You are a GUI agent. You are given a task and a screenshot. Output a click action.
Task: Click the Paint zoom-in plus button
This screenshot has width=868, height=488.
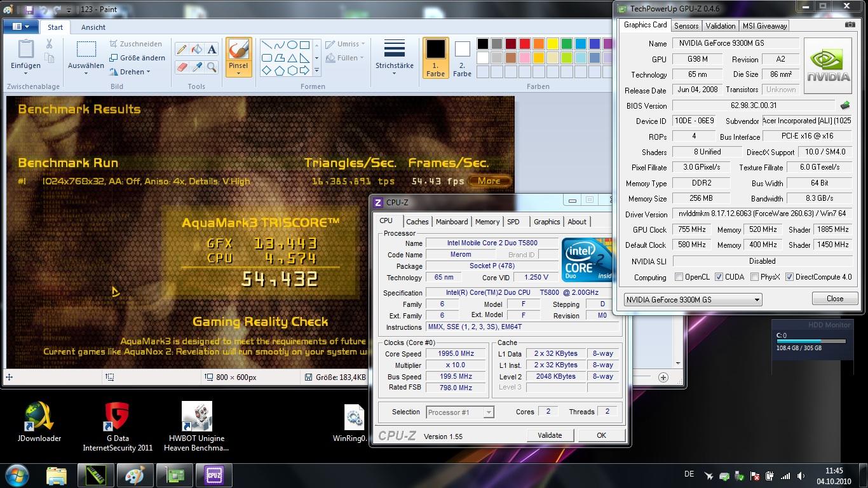tap(663, 377)
